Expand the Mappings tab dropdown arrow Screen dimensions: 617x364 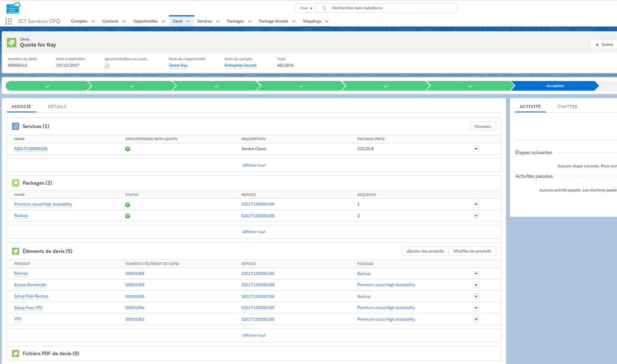327,21
